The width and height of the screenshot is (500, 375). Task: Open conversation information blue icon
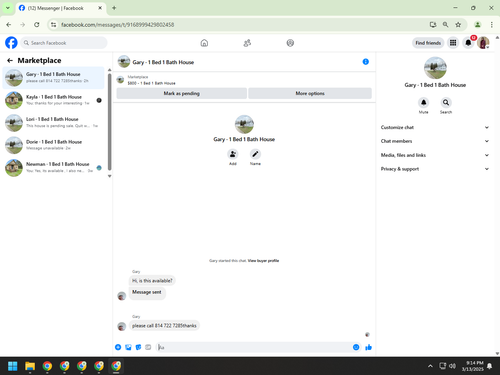[x=366, y=62]
